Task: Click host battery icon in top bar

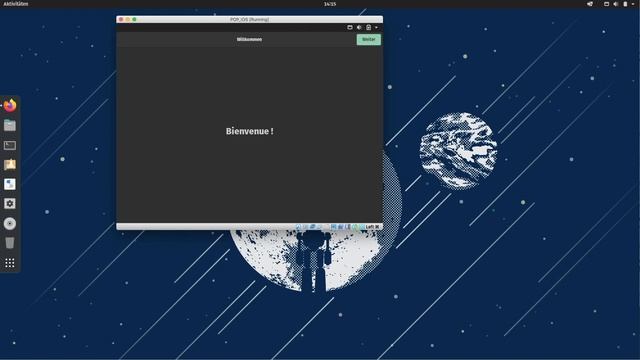Action: (x=625, y=4)
